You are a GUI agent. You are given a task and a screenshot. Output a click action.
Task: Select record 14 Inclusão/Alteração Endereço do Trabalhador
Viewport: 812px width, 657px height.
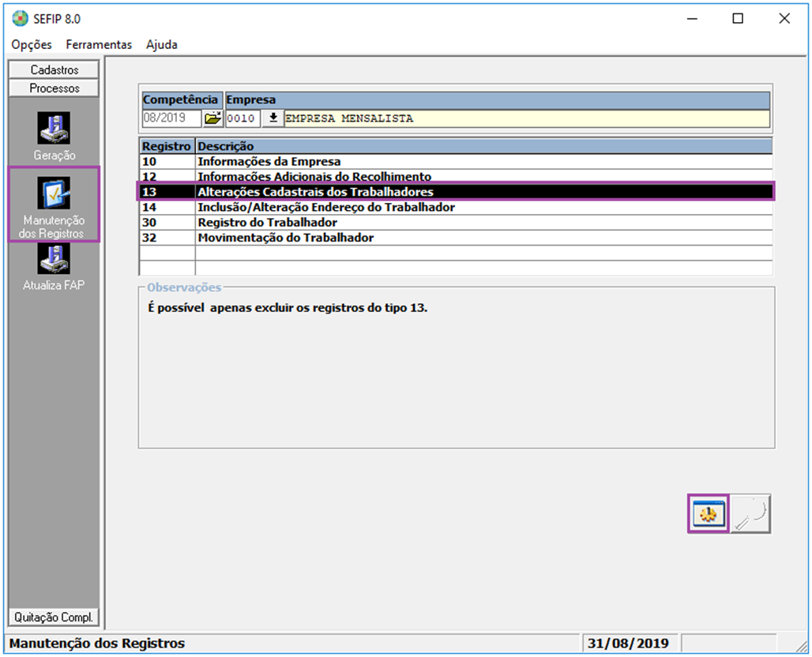click(x=325, y=208)
